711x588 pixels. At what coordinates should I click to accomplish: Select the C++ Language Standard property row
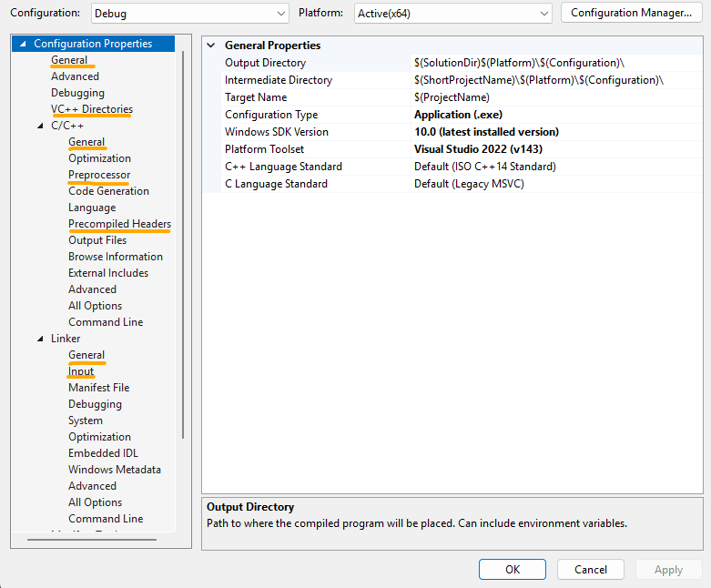(x=283, y=167)
